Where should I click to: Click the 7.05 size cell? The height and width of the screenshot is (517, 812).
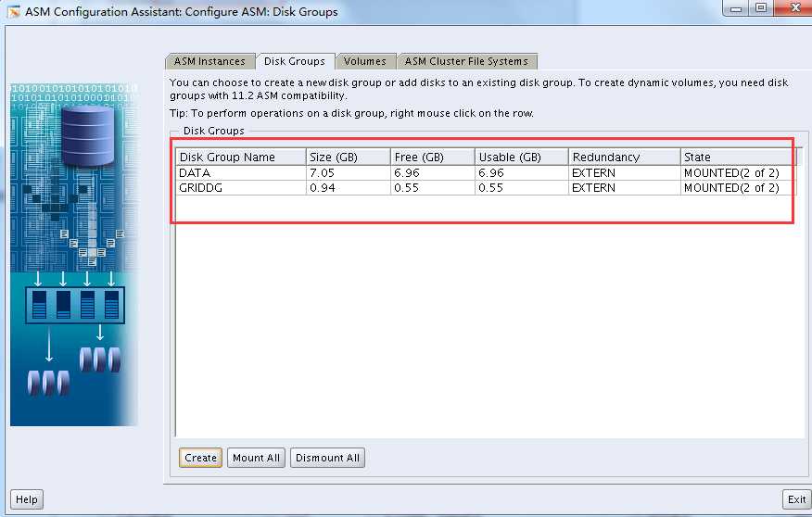click(349, 173)
